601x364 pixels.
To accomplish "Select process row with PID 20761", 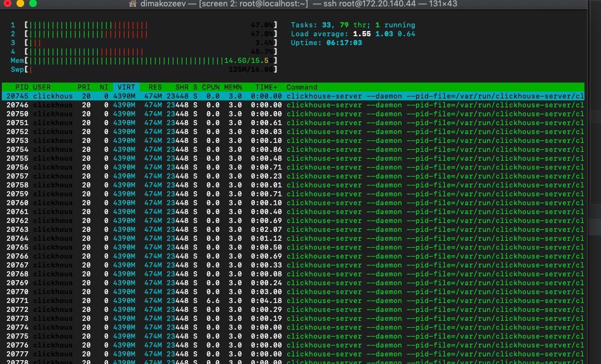I will coord(294,212).
